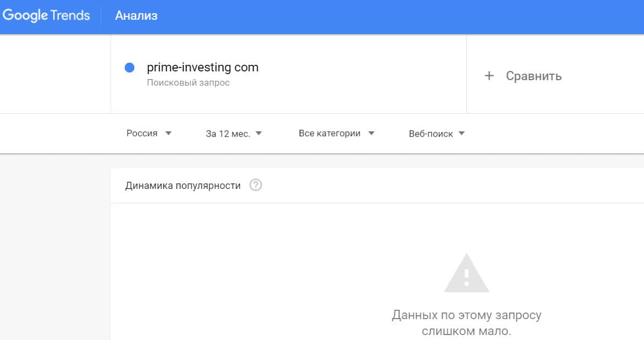Open the Россия region dropdown
The width and height of the screenshot is (644, 340).
142,133
